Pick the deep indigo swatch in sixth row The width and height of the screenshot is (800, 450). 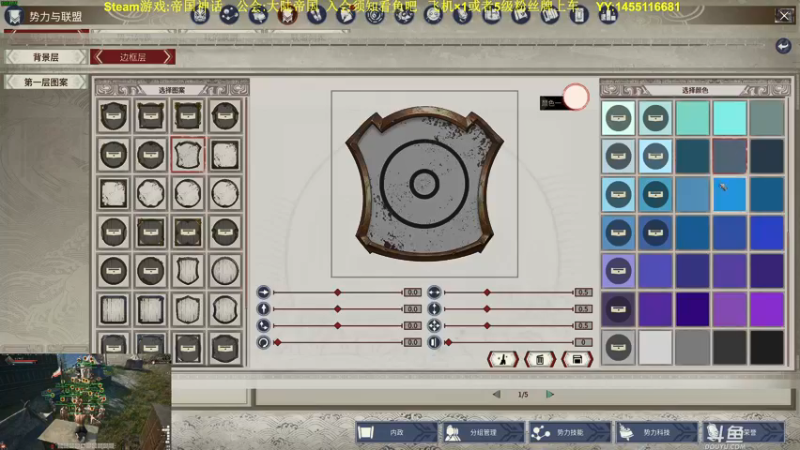[x=692, y=309]
